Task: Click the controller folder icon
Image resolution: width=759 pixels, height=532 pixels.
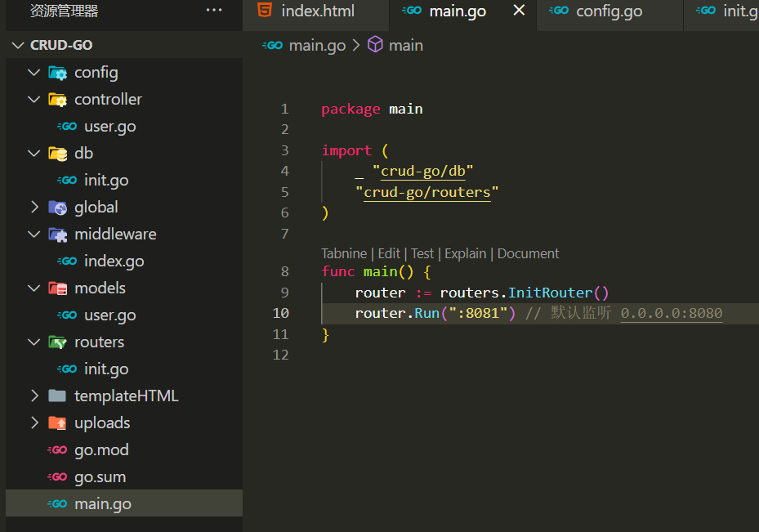Action: coord(58,100)
